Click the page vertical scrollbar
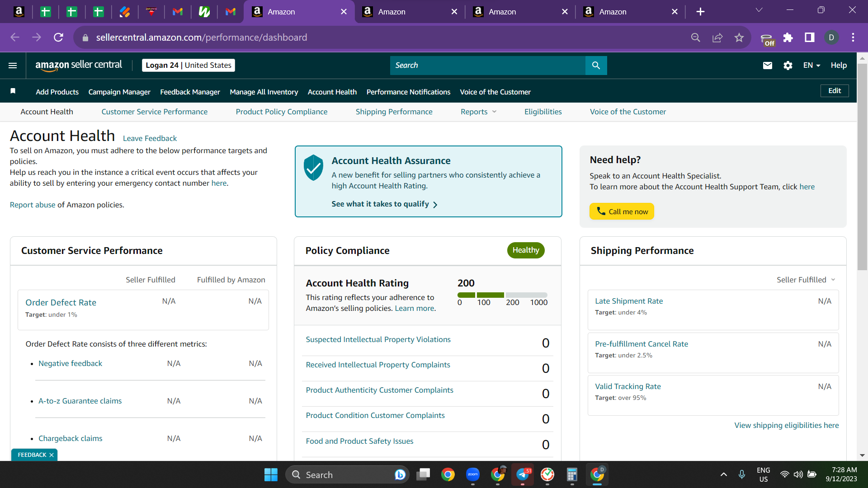This screenshot has width=868, height=488. pyautogui.click(x=862, y=167)
